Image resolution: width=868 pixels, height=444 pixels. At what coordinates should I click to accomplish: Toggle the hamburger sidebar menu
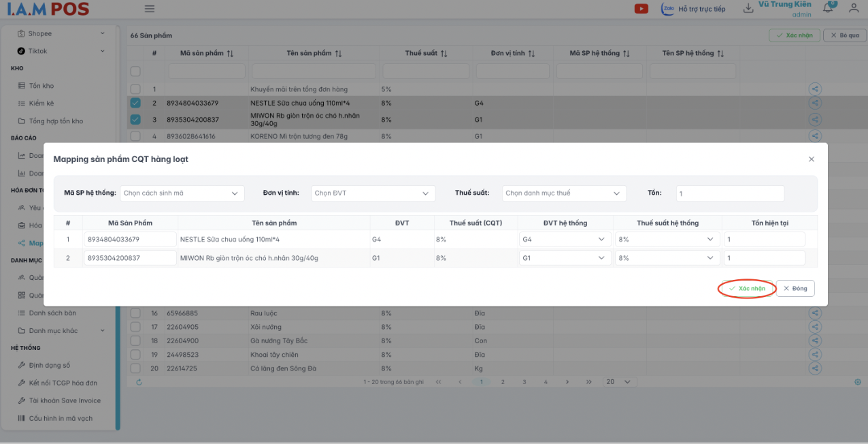[150, 9]
